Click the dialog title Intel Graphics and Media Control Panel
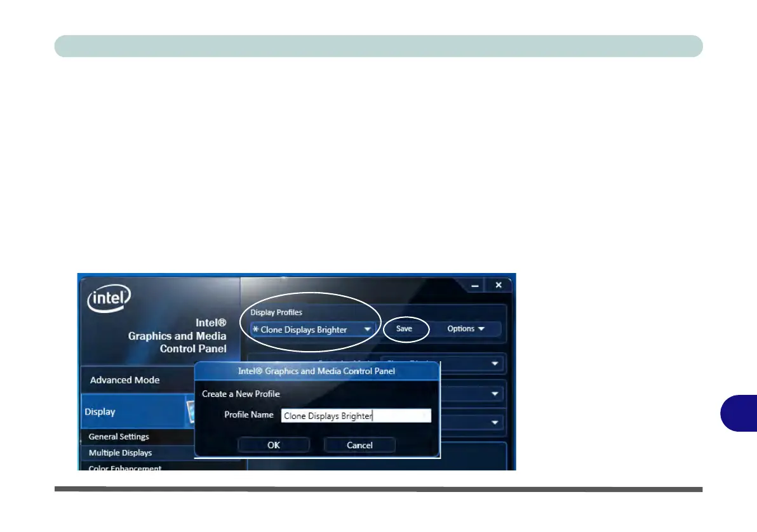 [x=317, y=371]
